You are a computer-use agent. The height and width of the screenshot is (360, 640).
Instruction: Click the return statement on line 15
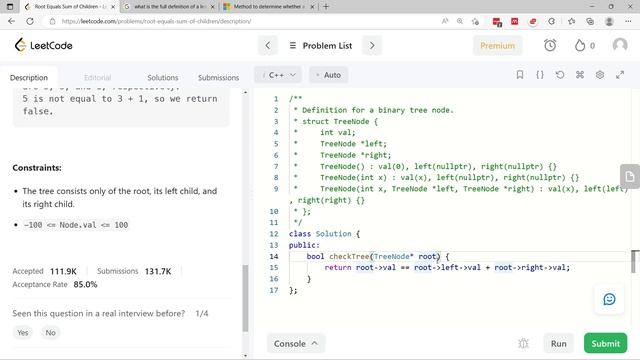coord(447,267)
